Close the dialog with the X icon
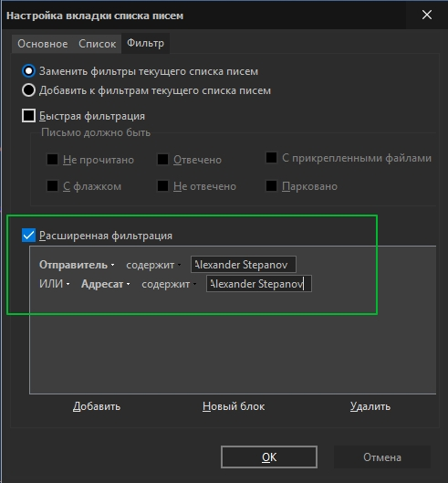Image resolution: width=448 pixels, height=483 pixels. (x=427, y=15)
